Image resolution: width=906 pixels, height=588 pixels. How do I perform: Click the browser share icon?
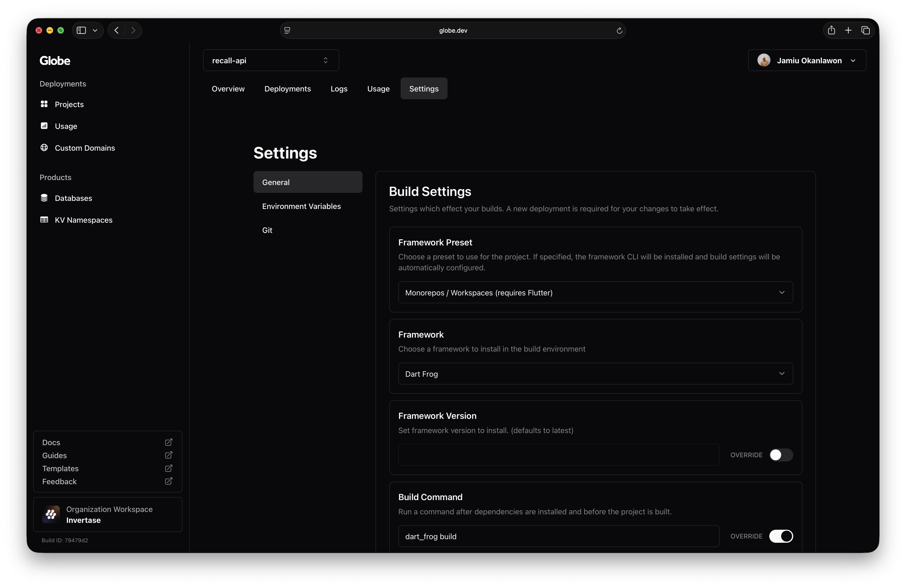[831, 31]
